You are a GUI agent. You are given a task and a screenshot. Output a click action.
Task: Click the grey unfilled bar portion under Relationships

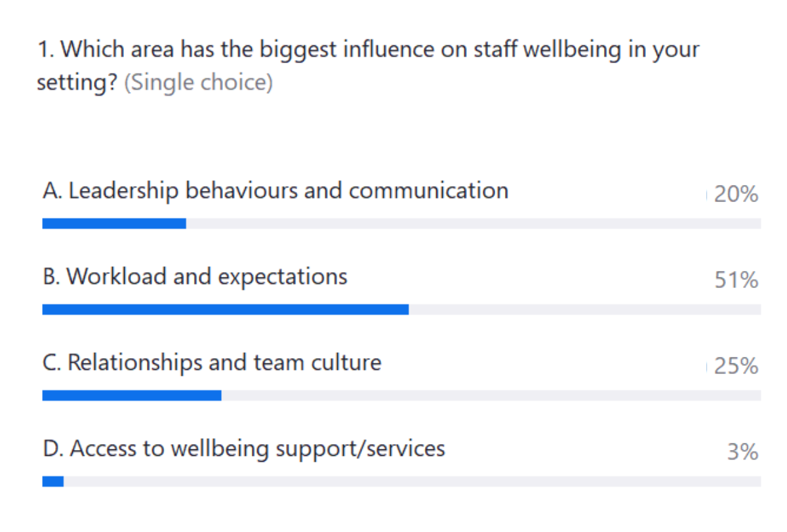tap(491, 396)
